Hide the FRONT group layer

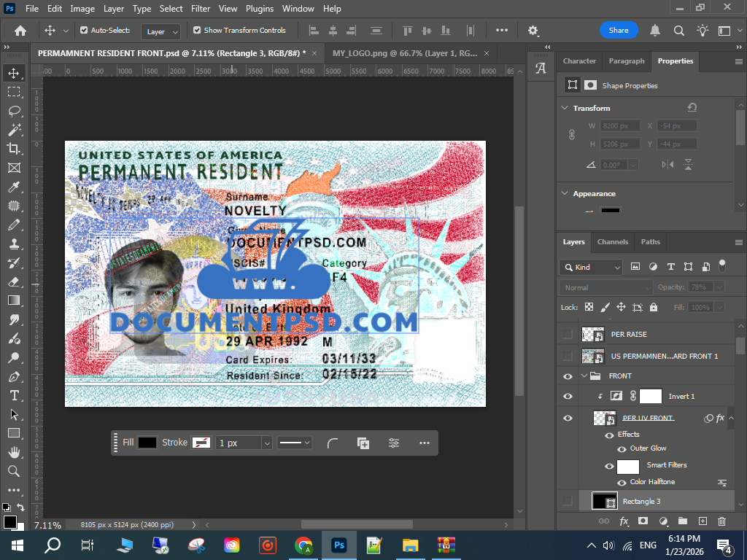pos(568,376)
